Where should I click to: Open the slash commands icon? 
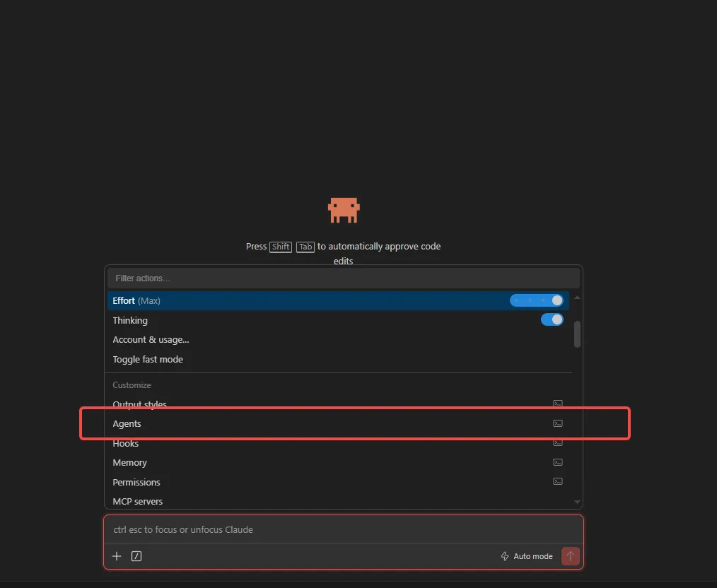[x=136, y=556]
